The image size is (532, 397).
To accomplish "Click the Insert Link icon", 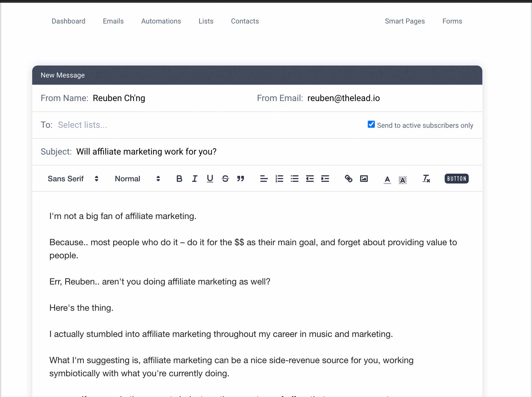I will (348, 179).
